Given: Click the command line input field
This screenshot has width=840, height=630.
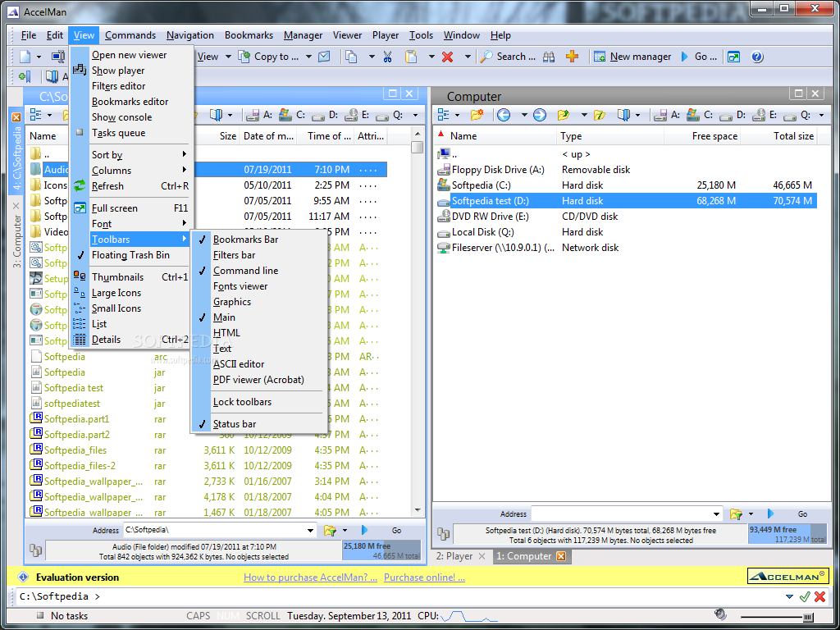Looking at the screenshot, I should coord(399,596).
